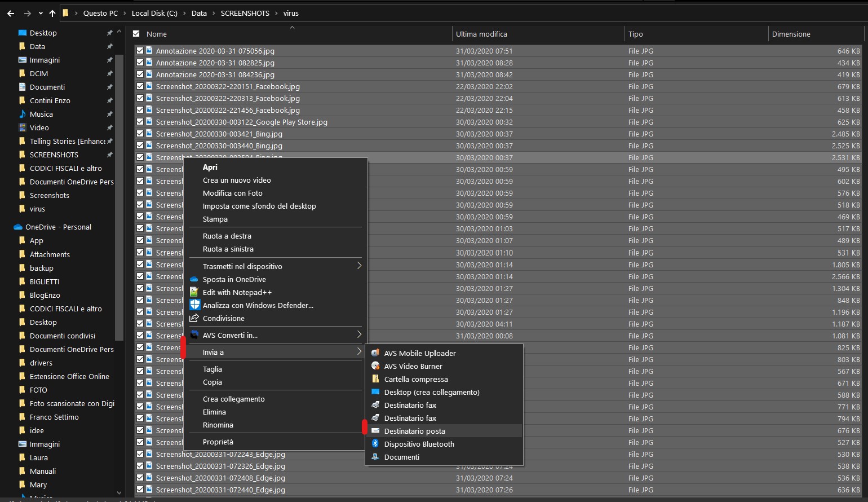Screen dimensions: 868x502
Task: Click the AVS Video Burner icon
Action: pos(375,366)
